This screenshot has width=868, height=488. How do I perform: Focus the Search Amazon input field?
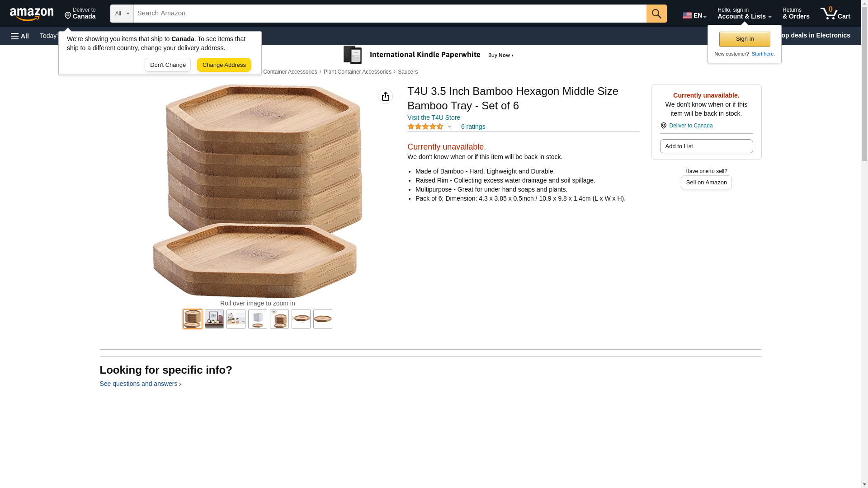tap(390, 14)
